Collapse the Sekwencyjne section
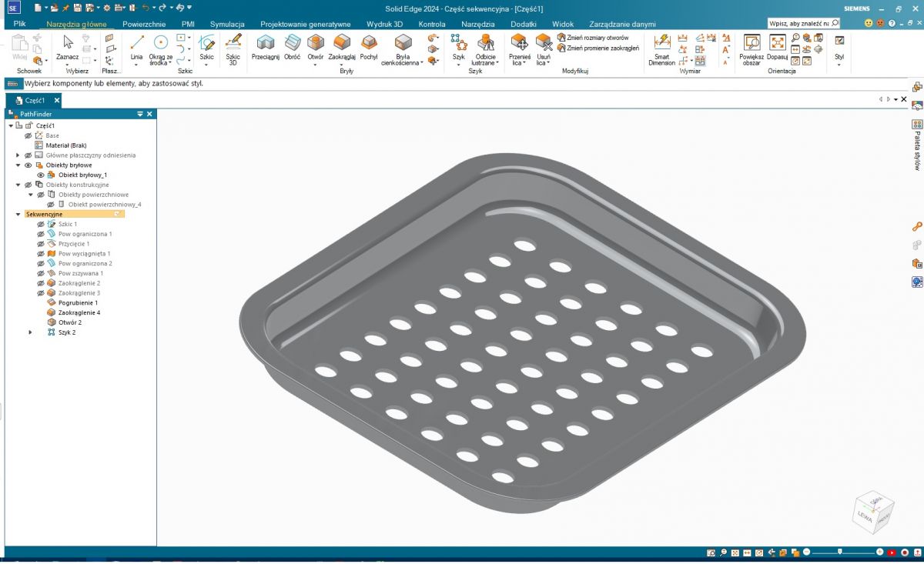Viewport: 924px width, 564px height. coord(18,215)
